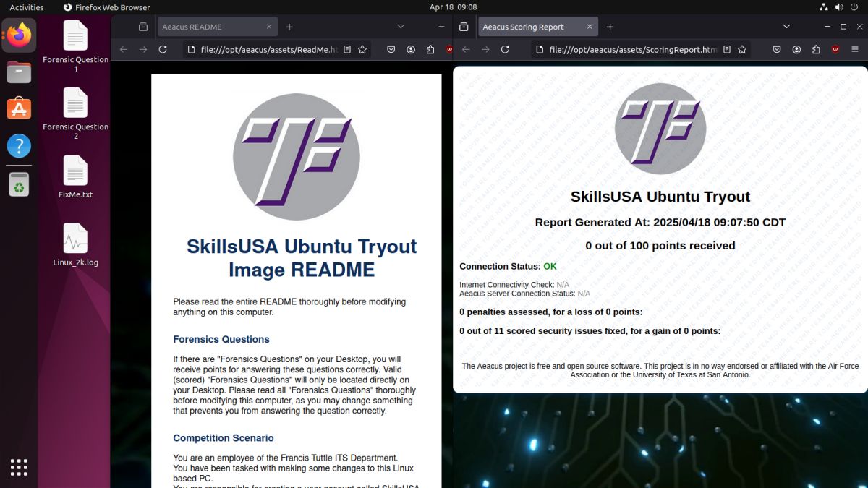Expand the tab list in the Scoring Report window
Image resolution: width=868 pixels, height=488 pixels.
pos(787,27)
